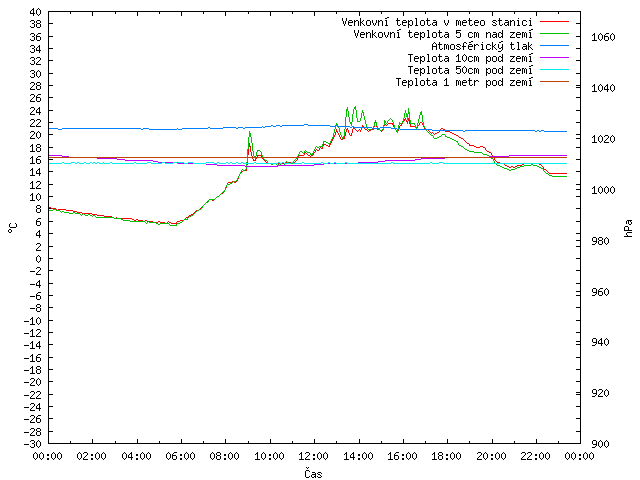Click x-axis tick label '18:00'
The height and width of the screenshot is (480, 640).
tap(447, 456)
